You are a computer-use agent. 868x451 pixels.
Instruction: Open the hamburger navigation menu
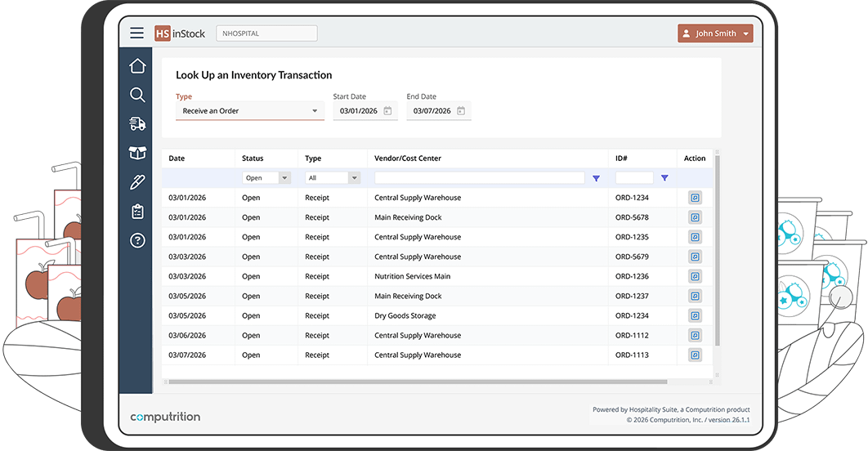tap(136, 33)
